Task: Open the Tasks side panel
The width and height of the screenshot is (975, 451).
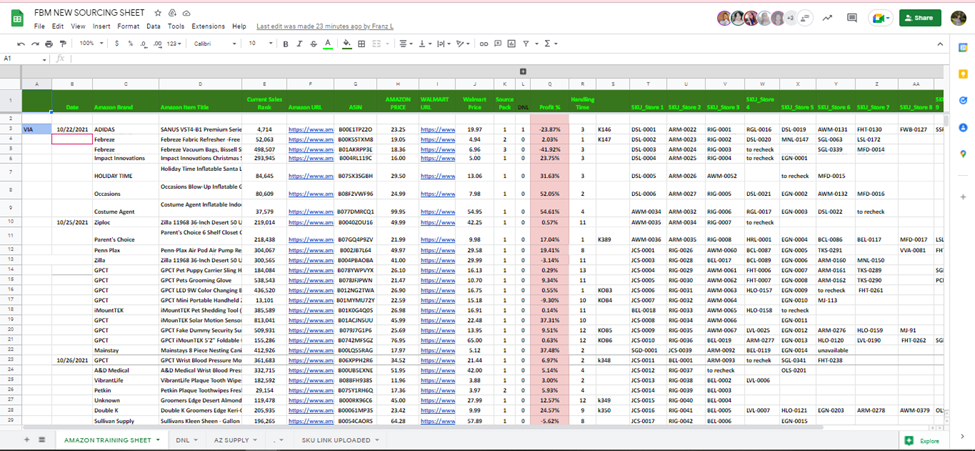Action: coord(963,100)
